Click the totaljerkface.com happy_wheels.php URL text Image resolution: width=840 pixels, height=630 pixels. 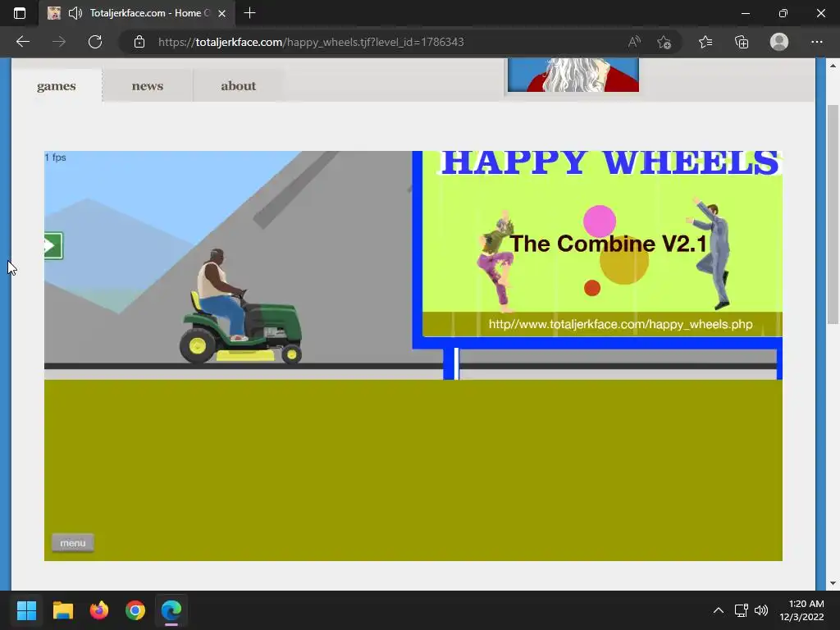(x=620, y=324)
